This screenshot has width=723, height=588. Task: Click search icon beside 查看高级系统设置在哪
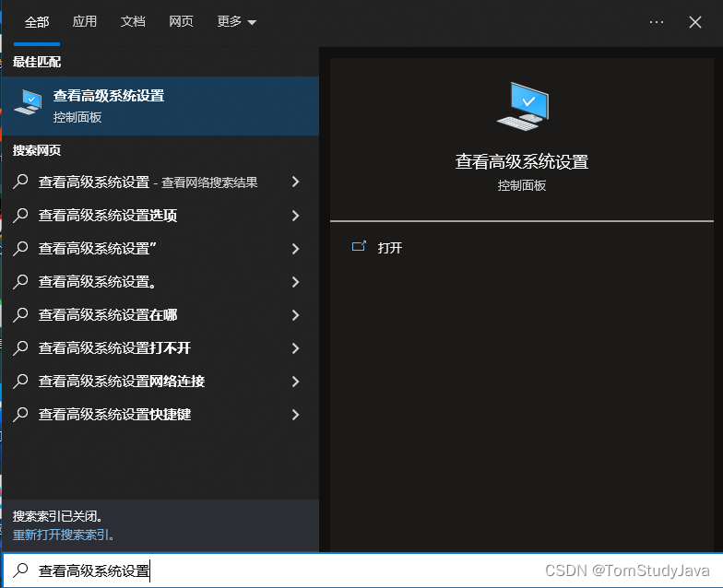coord(20,315)
